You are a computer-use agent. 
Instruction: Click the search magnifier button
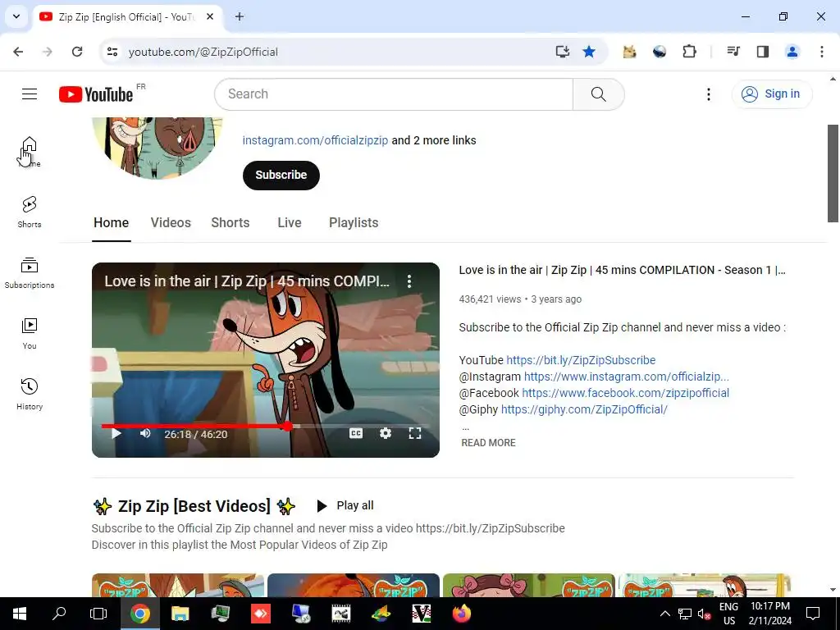(x=598, y=94)
